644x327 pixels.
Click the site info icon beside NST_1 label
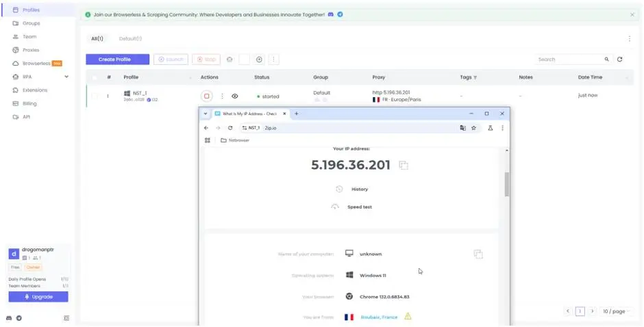(x=245, y=128)
